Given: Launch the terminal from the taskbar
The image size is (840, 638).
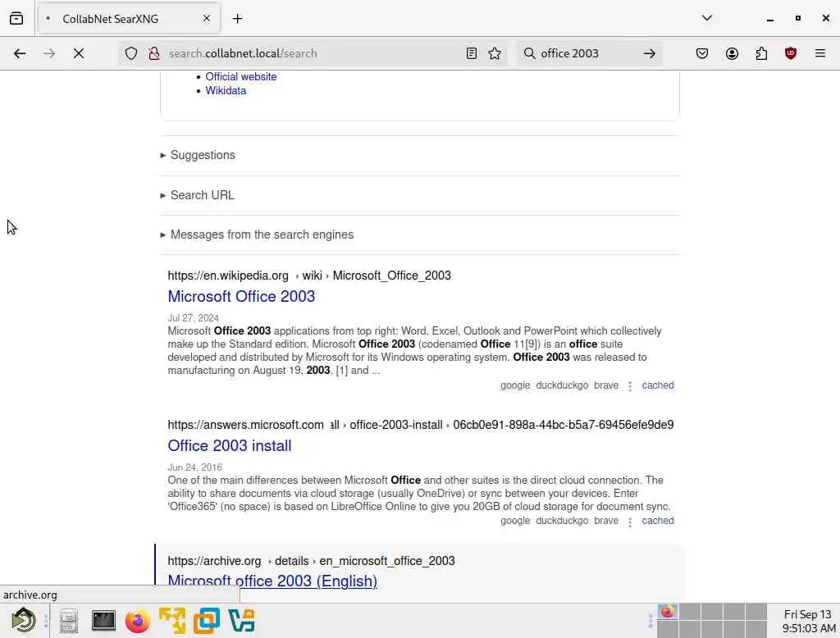Looking at the screenshot, I should pyautogui.click(x=103, y=621).
